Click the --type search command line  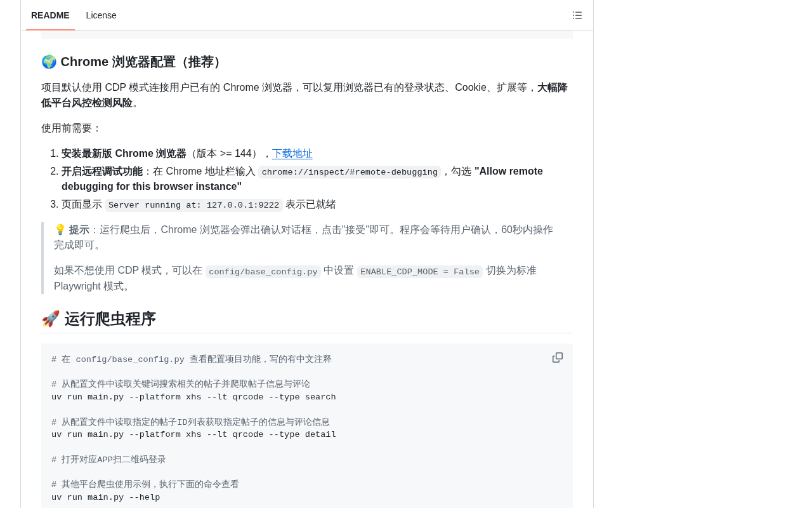point(193,397)
